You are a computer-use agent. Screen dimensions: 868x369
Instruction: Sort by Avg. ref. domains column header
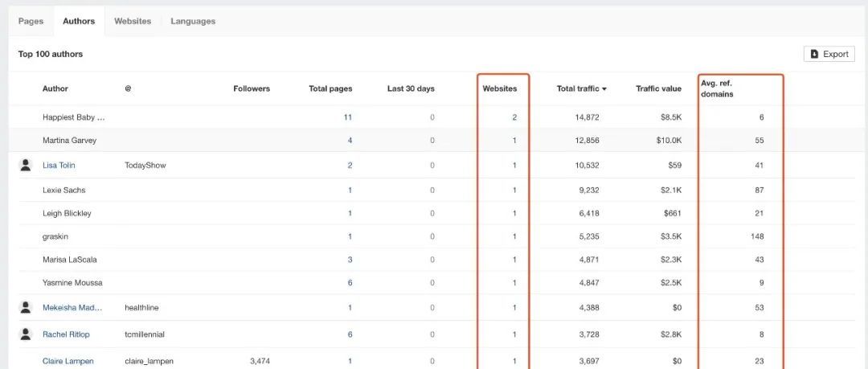[717, 88]
